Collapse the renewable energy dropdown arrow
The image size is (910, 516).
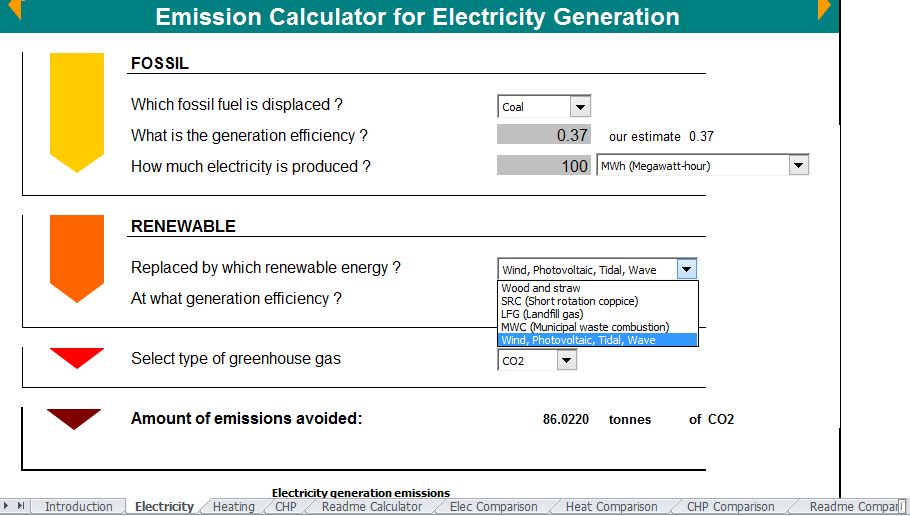tap(686, 269)
